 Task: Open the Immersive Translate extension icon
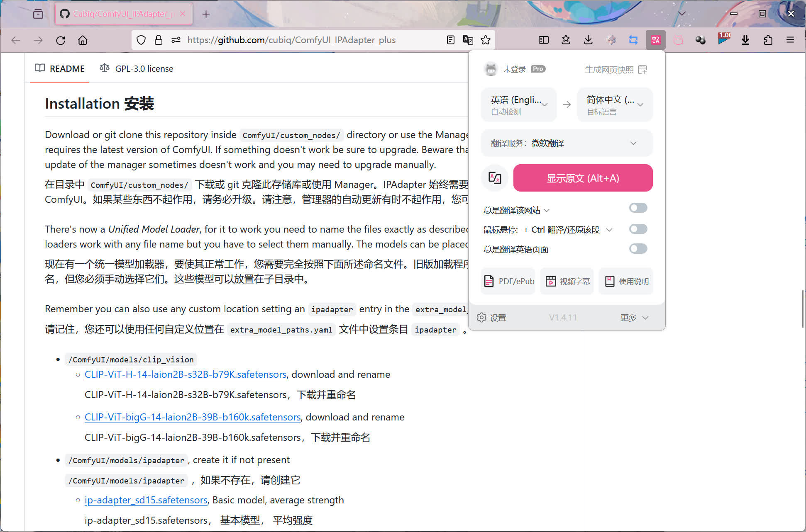pos(655,40)
